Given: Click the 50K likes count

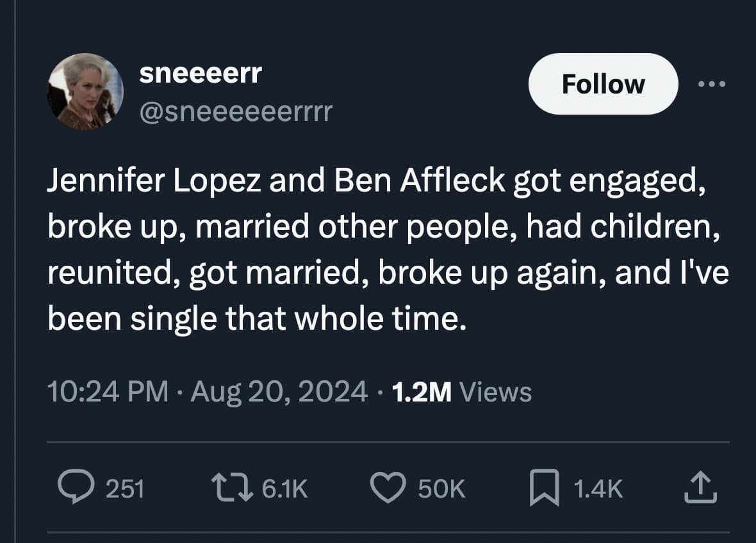Looking at the screenshot, I should coord(441,489).
